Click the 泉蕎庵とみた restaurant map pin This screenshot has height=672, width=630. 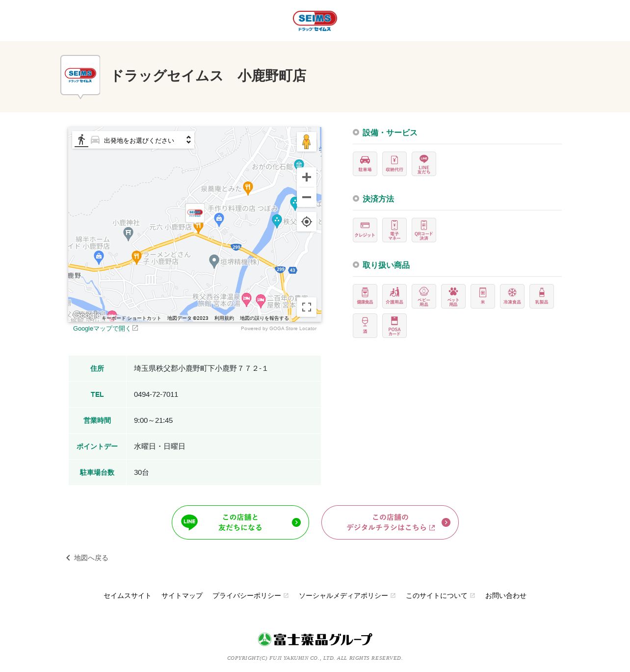click(248, 187)
